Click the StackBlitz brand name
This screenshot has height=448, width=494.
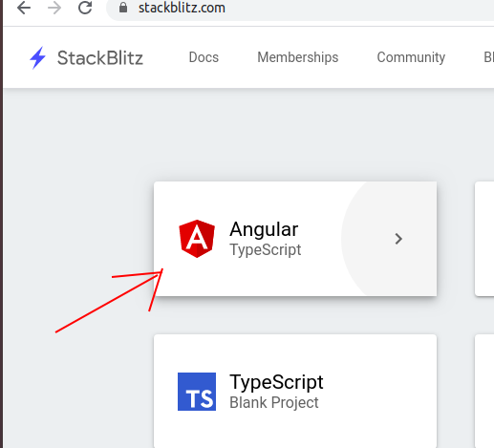pyautogui.click(x=100, y=58)
